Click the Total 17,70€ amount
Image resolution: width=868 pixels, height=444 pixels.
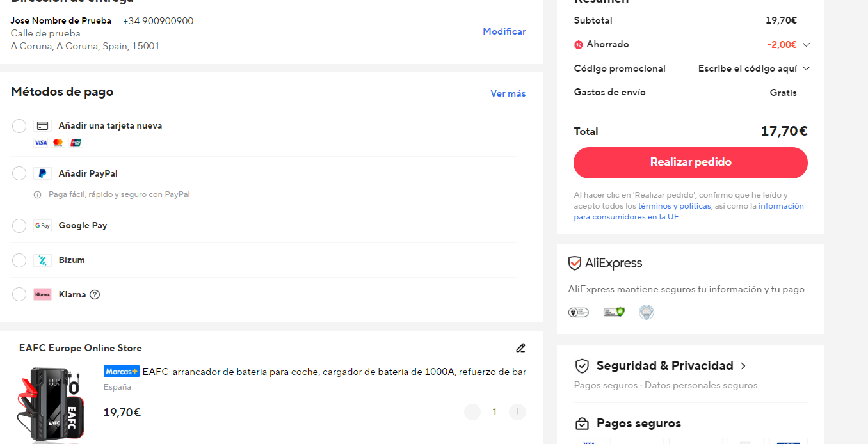click(784, 131)
